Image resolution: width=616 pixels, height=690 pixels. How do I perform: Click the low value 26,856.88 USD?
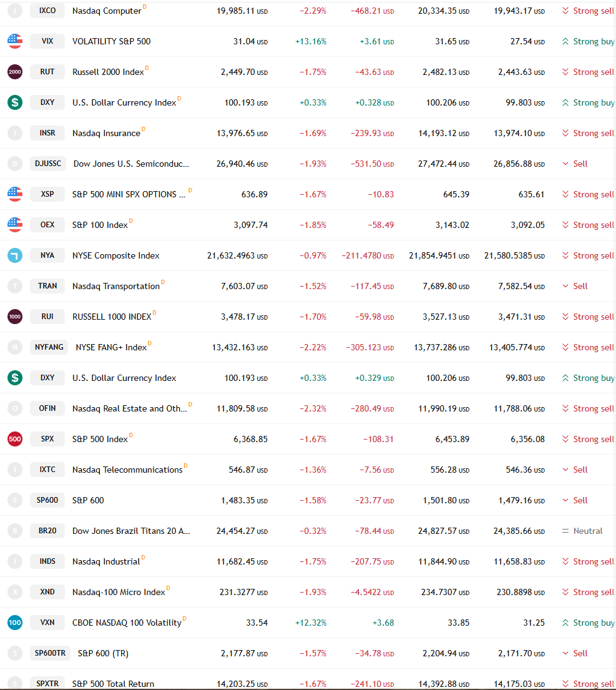[x=519, y=164]
